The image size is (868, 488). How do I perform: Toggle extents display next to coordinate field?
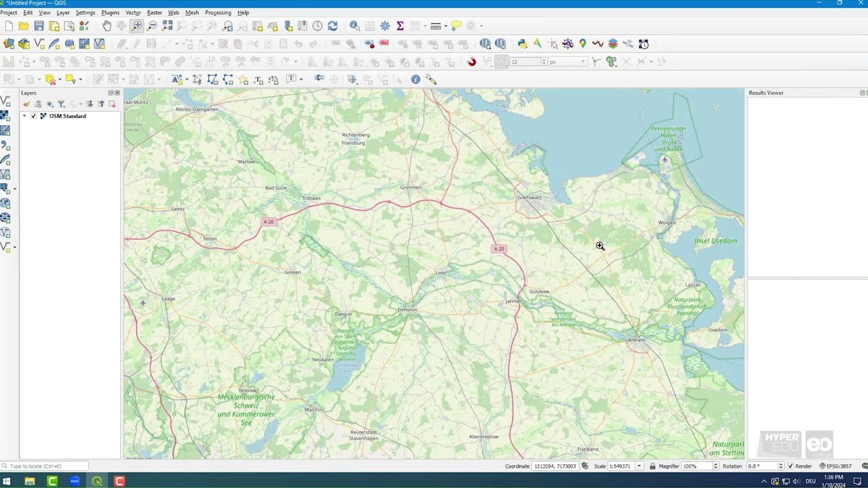[585, 466]
